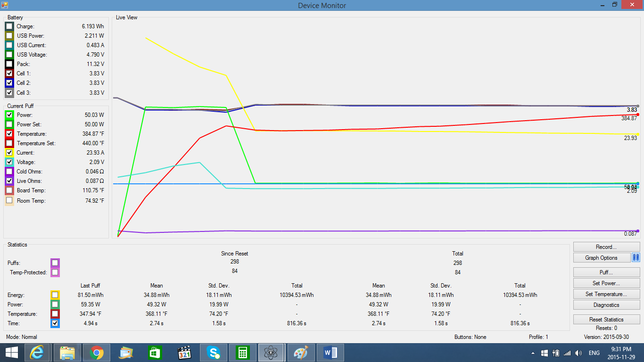Pause the live graph with the pause icon
This screenshot has width=644, height=362.
[636, 258]
